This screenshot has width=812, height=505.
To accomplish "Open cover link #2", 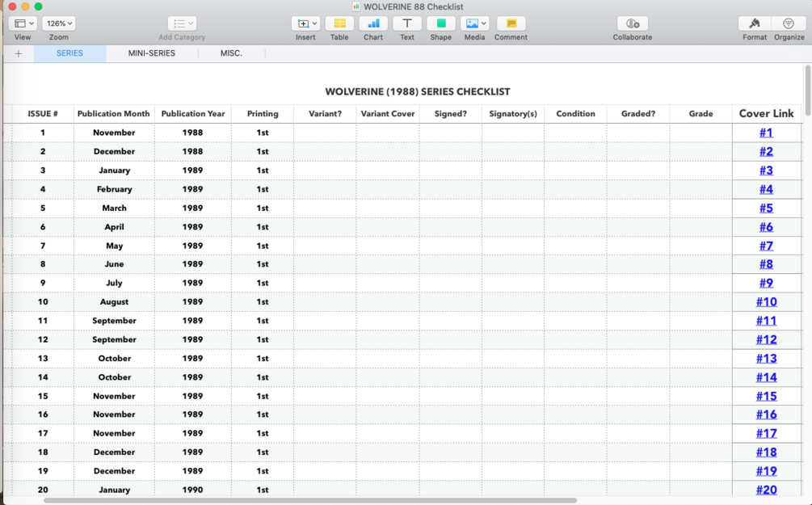I will (x=767, y=151).
